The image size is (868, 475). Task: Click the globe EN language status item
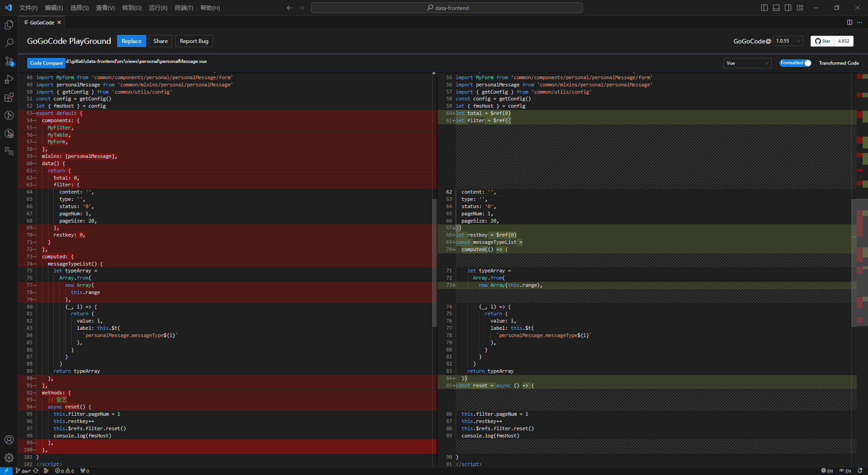(827, 471)
